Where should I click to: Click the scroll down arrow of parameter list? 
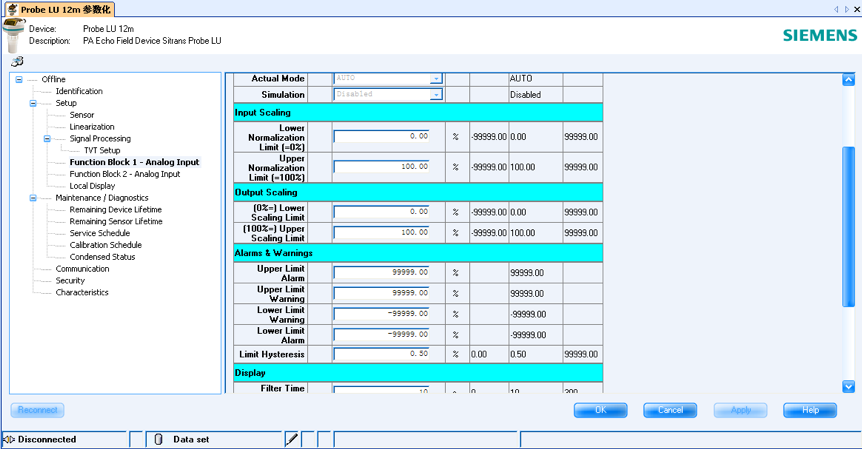click(x=848, y=386)
